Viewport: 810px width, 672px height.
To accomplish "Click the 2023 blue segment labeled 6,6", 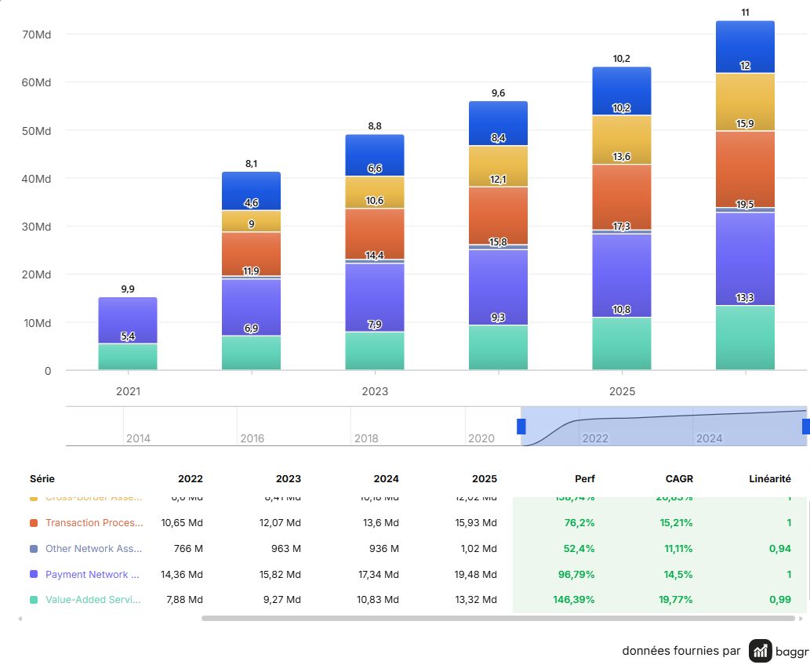I will 375,155.
